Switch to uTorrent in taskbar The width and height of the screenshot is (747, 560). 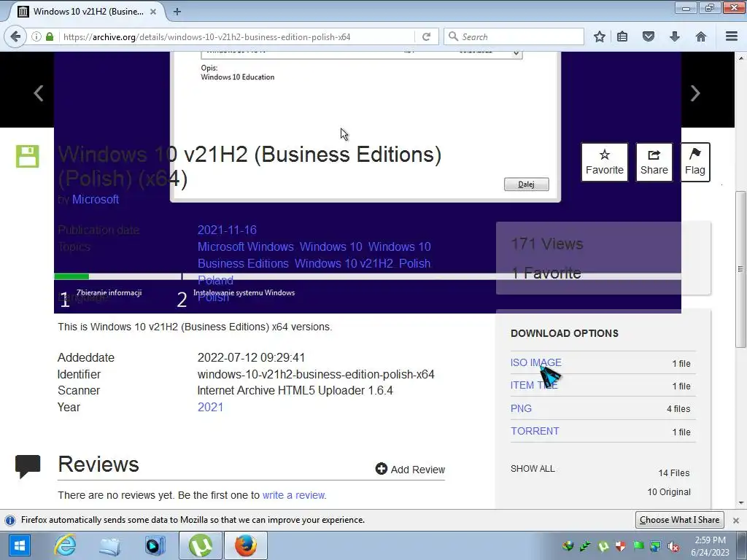pos(201,545)
